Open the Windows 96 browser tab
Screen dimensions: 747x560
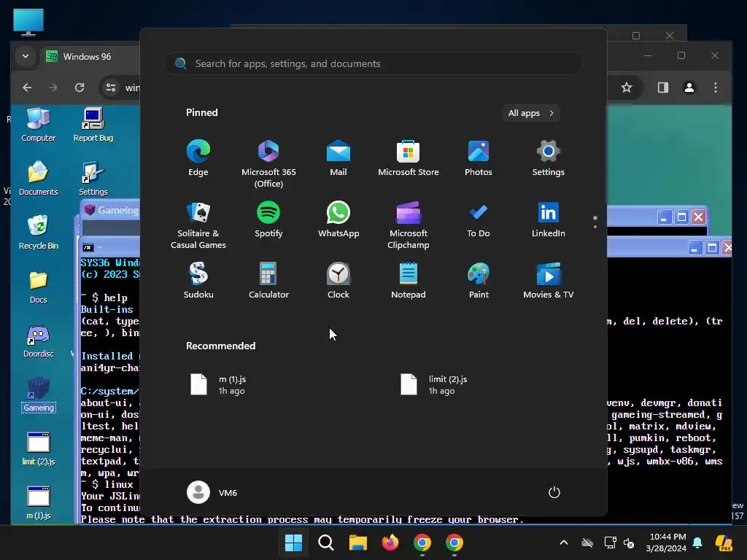[x=88, y=57]
